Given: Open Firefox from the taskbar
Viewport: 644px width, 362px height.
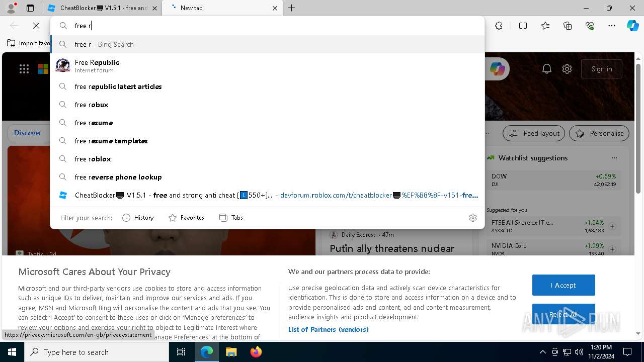Looking at the screenshot, I should (x=256, y=352).
